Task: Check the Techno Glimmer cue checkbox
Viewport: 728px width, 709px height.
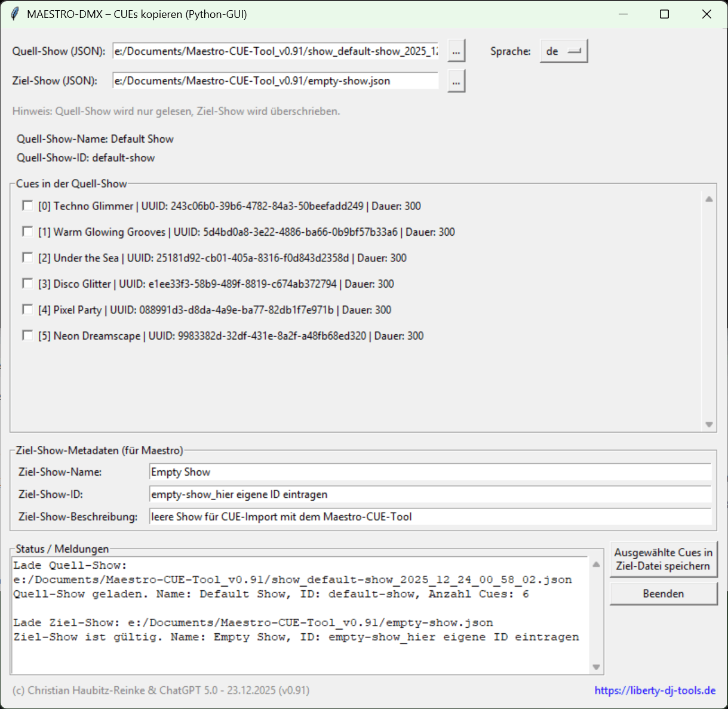Action: point(27,206)
